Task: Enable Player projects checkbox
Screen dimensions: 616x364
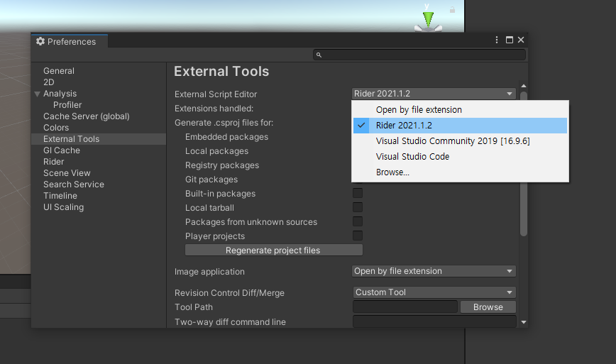Action: click(x=358, y=236)
